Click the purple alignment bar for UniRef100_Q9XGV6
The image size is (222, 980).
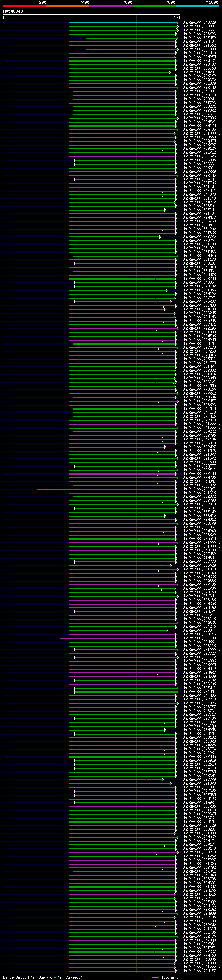pos(123,156)
